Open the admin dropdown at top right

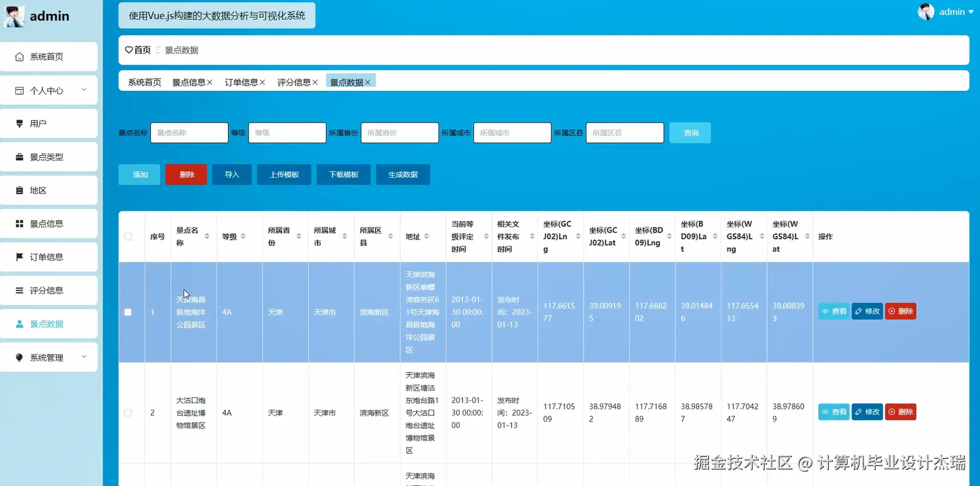(x=952, y=11)
